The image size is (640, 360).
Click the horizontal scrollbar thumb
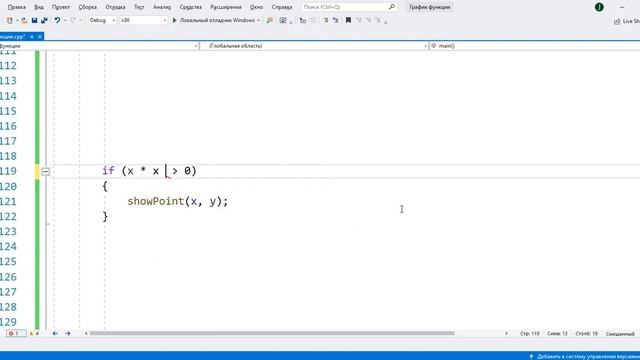pyautogui.click(x=272, y=333)
